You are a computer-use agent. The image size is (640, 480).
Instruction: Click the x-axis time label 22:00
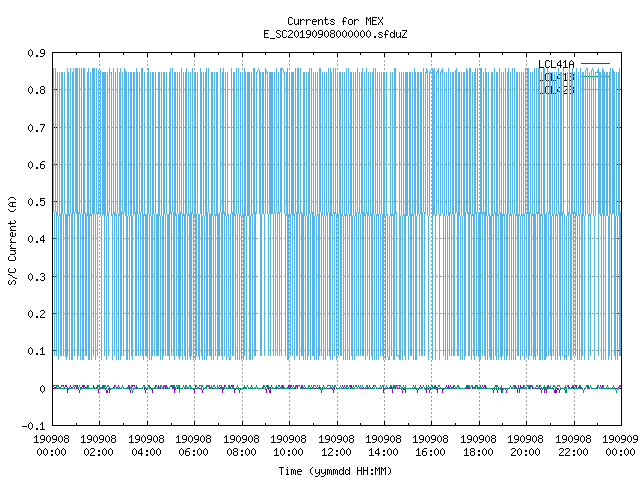coord(573,452)
